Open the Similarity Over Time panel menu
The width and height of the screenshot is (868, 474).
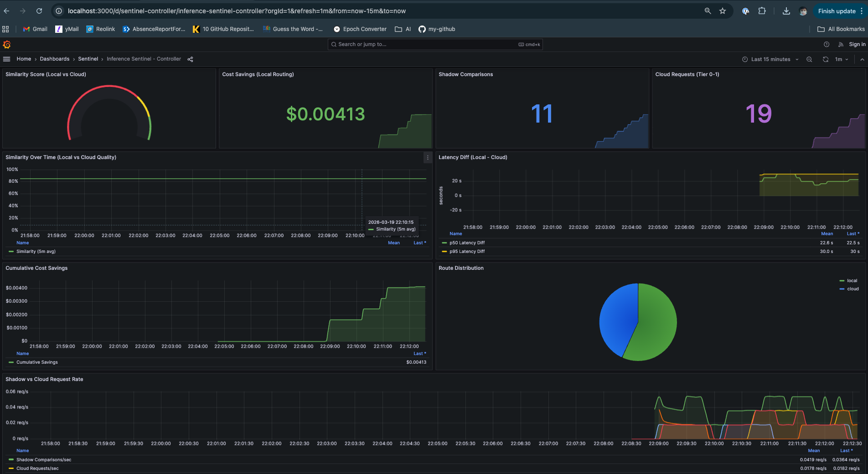pos(428,157)
